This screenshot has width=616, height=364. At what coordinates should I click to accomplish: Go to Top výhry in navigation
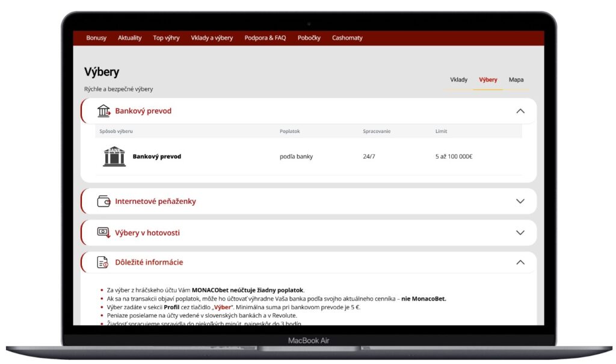(166, 38)
